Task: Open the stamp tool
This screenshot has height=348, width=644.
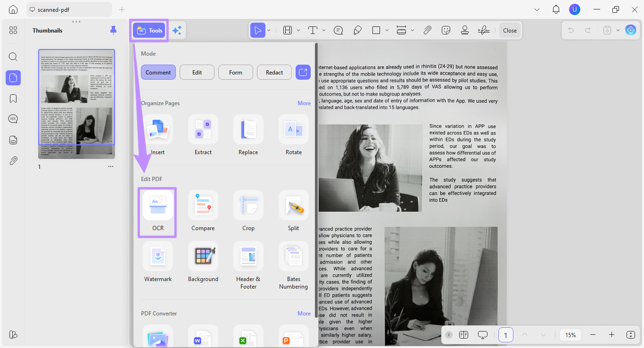Action: pyautogui.click(x=465, y=30)
